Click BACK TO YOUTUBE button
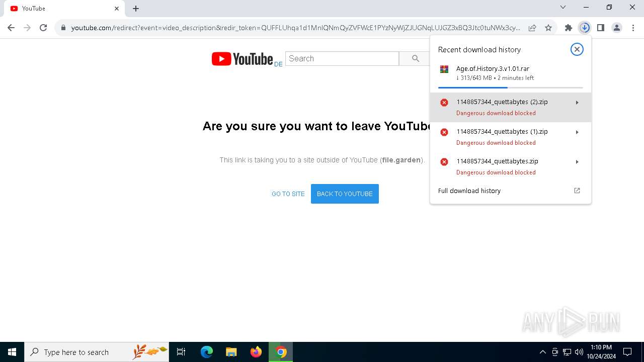The image size is (644, 362). 345,194
